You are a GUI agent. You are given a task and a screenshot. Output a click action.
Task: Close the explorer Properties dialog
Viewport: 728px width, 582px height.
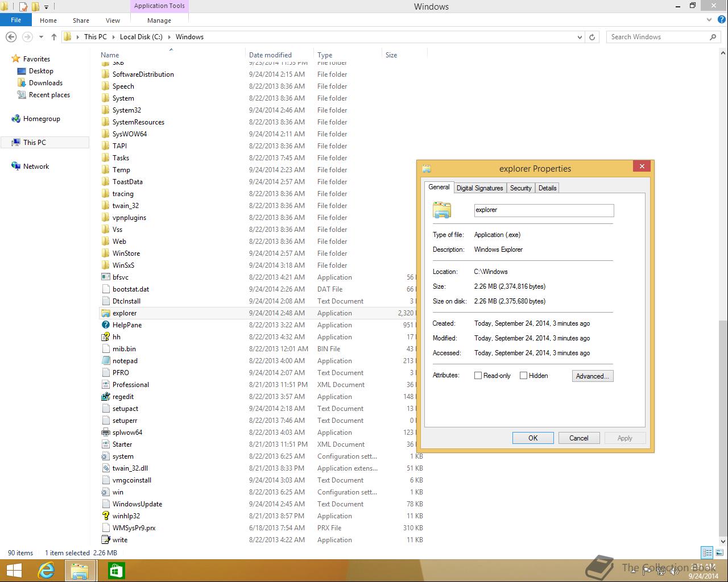click(642, 167)
